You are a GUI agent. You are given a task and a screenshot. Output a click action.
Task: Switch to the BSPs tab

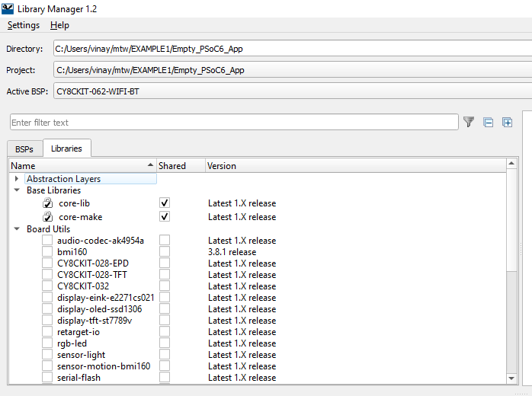coord(24,148)
